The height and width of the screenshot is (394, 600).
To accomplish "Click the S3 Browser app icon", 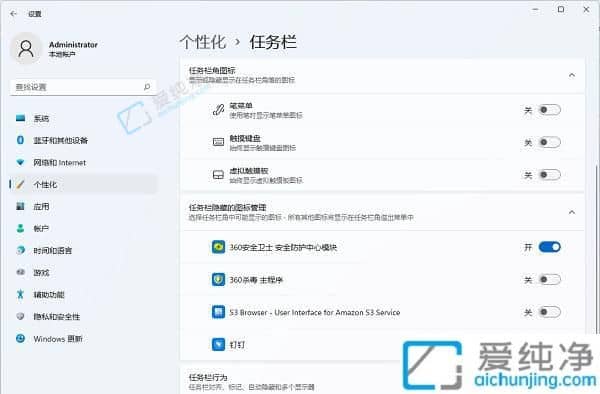I will click(218, 312).
